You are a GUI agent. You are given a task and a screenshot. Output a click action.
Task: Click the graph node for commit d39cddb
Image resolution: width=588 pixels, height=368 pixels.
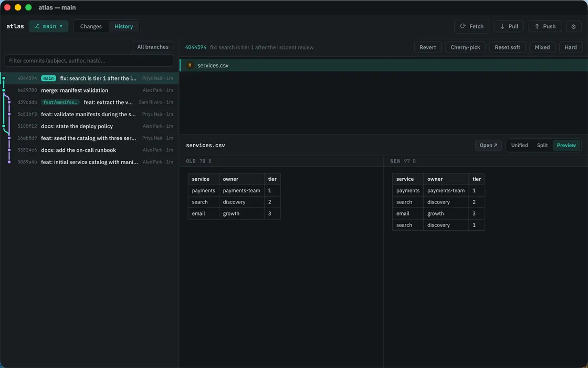click(x=9, y=102)
